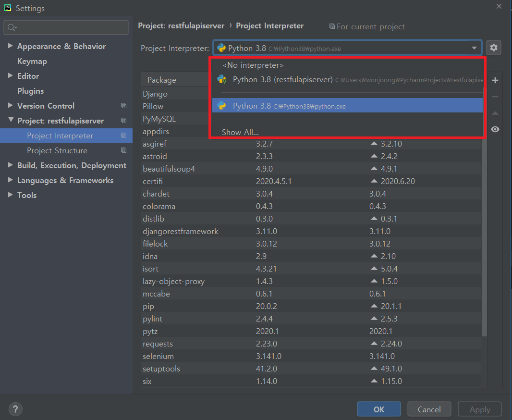Select the astroid package row

coord(312,157)
